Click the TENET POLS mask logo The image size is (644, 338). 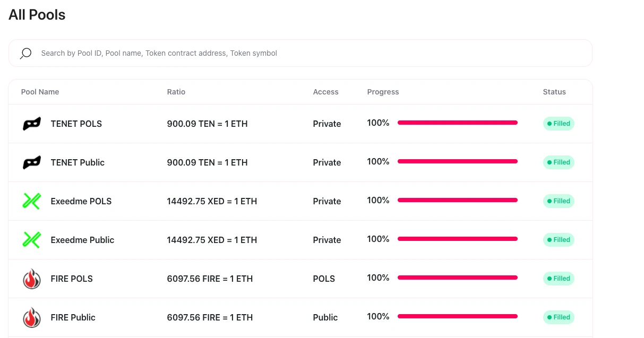pos(31,124)
